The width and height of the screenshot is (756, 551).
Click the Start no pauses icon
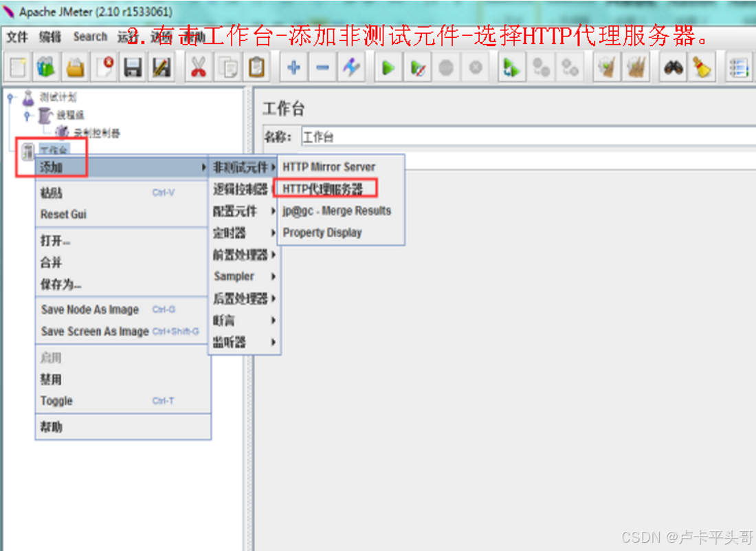coord(417,67)
